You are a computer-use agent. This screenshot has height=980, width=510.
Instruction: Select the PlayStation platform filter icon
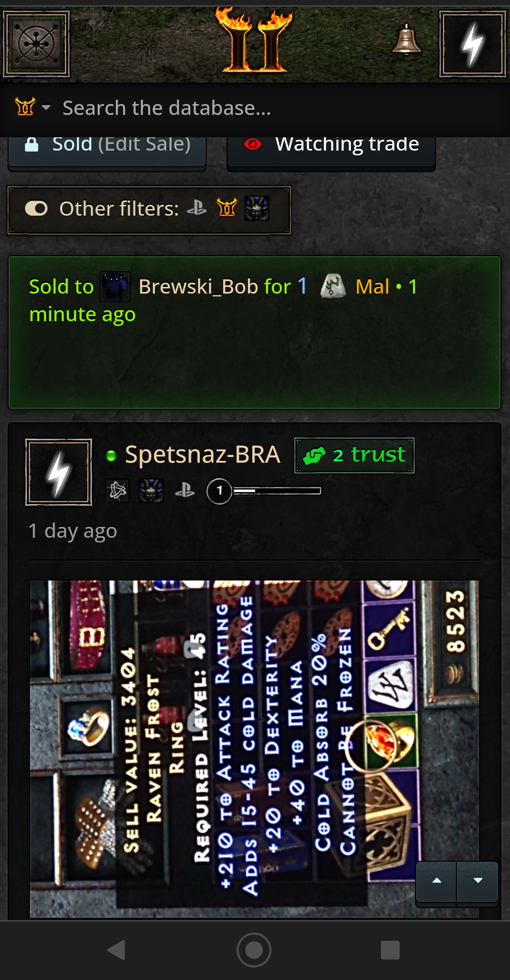click(x=197, y=208)
